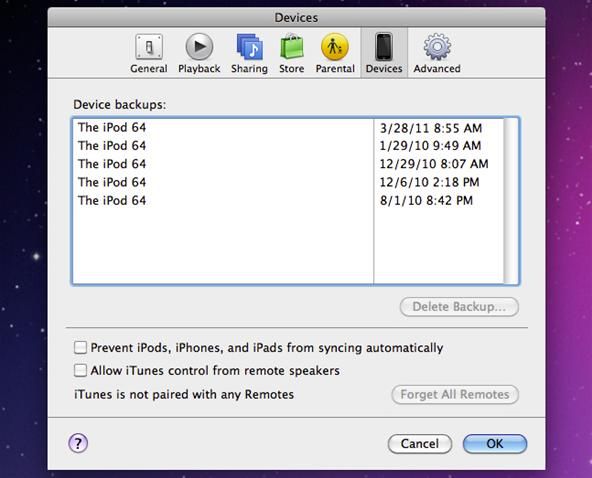Select the backup dated 8/1/10 8:42 PM

[288, 200]
